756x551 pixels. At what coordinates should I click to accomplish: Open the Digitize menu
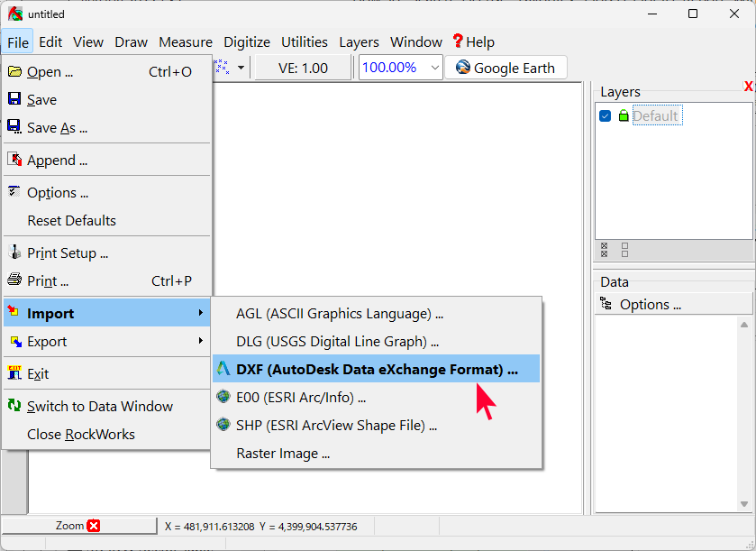pyautogui.click(x=246, y=41)
